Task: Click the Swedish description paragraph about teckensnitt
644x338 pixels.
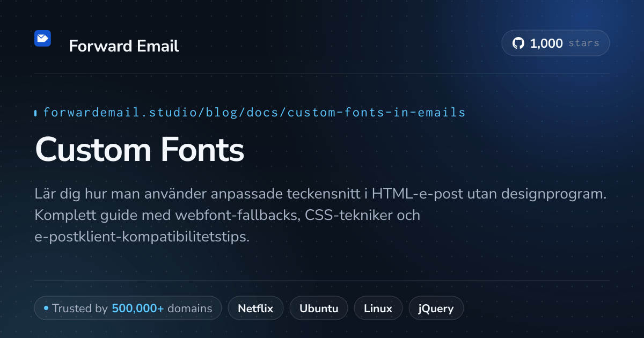Action: click(x=320, y=215)
